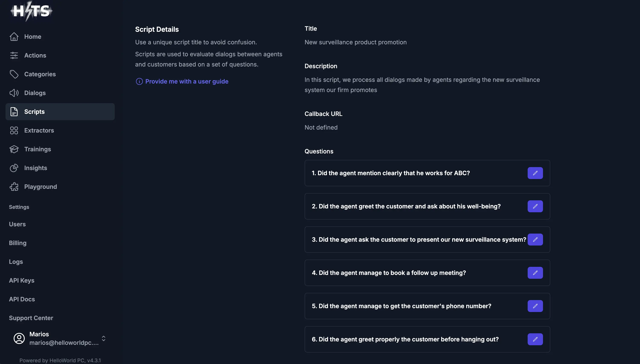This screenshot has width=640, height=364.
Task: Open Trainings via graduation cap icon
Action: [14, 149]
